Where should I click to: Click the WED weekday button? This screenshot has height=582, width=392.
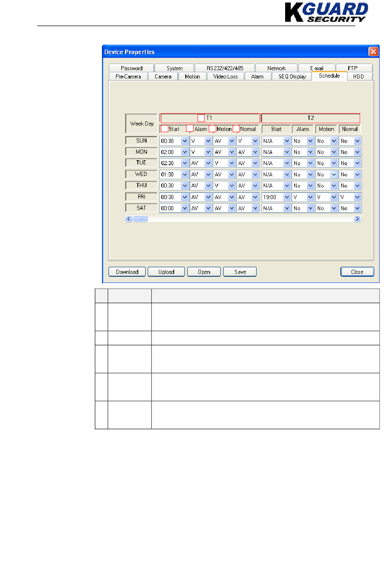click(x=141, y=174)
